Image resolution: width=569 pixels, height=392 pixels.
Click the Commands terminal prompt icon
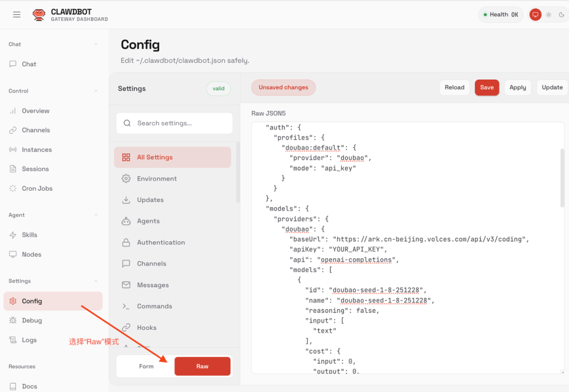(x=126, y=306)
